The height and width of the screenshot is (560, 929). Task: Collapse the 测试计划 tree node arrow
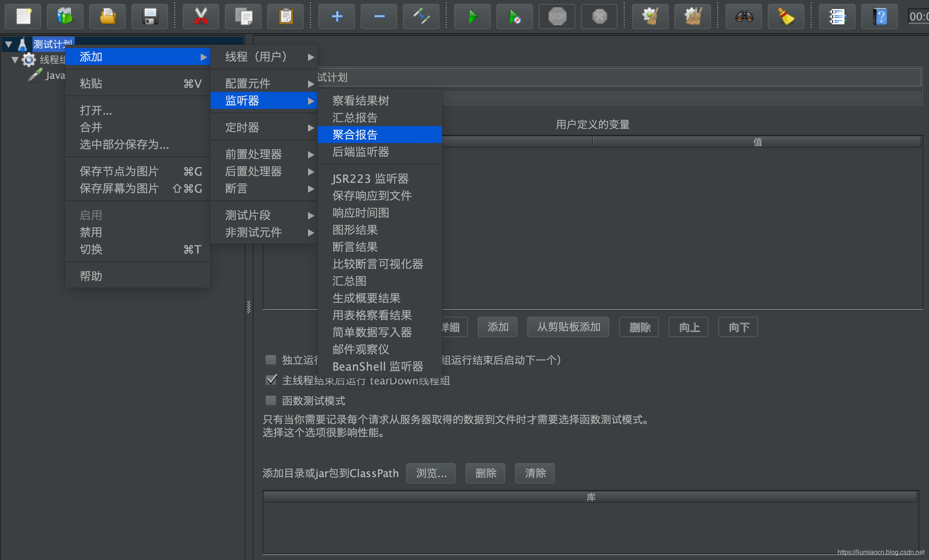pos(9,44)
